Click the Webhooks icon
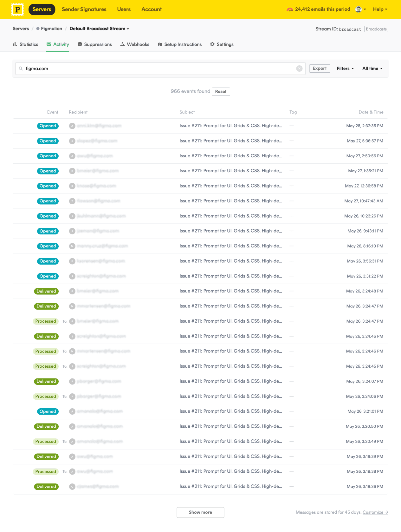 (123, 44)
